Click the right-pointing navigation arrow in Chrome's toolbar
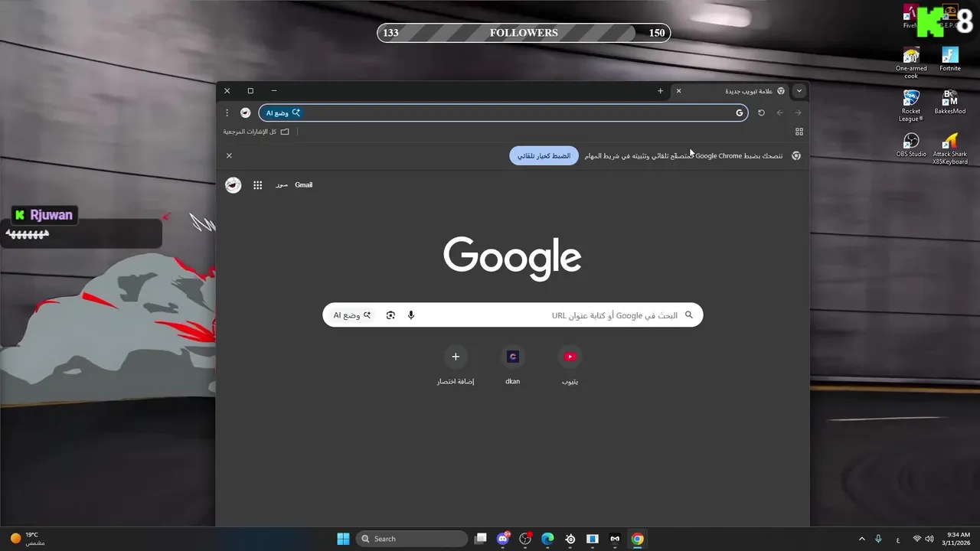 pyautogui.click(x=798, y=112)
